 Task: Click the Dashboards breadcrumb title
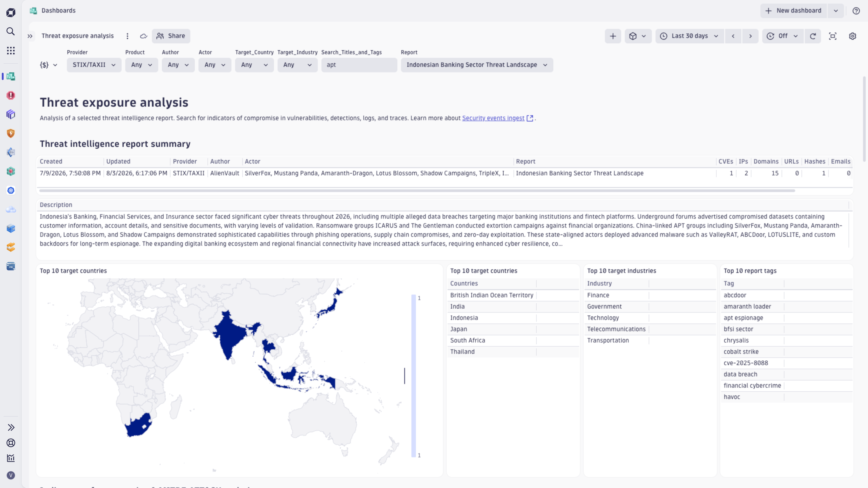point(59,10)
